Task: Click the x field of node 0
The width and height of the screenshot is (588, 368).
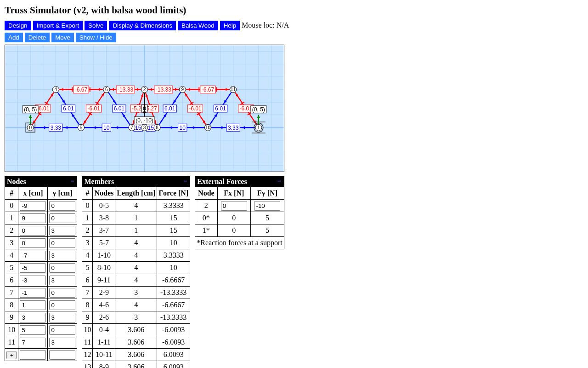Action: [33, 206]
